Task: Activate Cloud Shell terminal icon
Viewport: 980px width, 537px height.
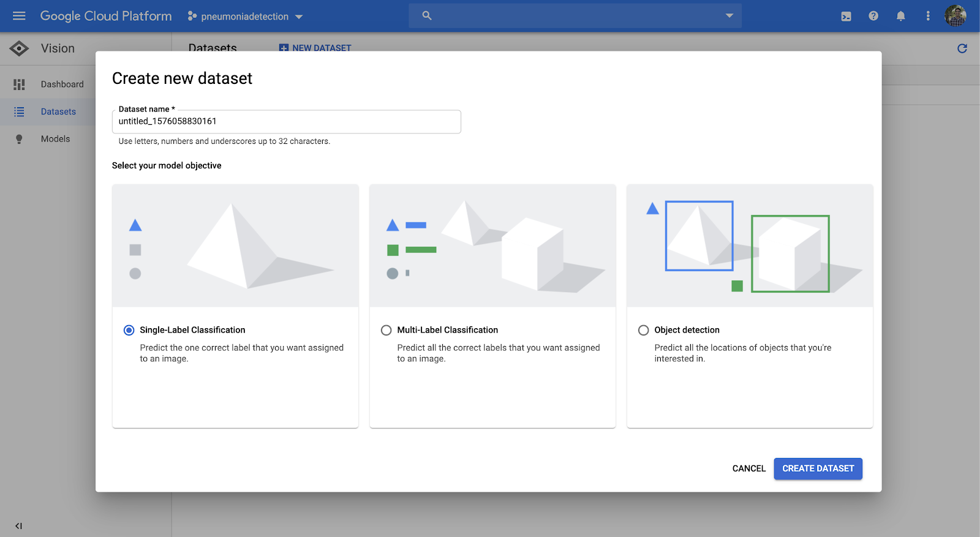Action: click(846, 17)
